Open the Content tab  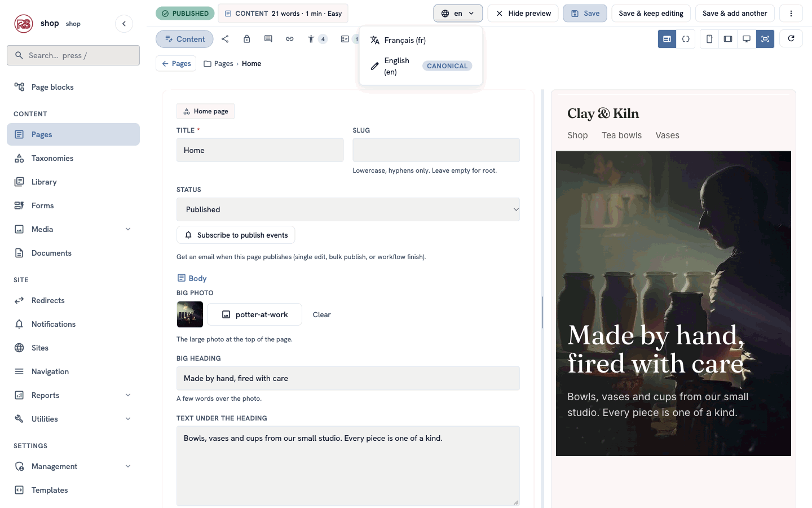tap(184, 39)
